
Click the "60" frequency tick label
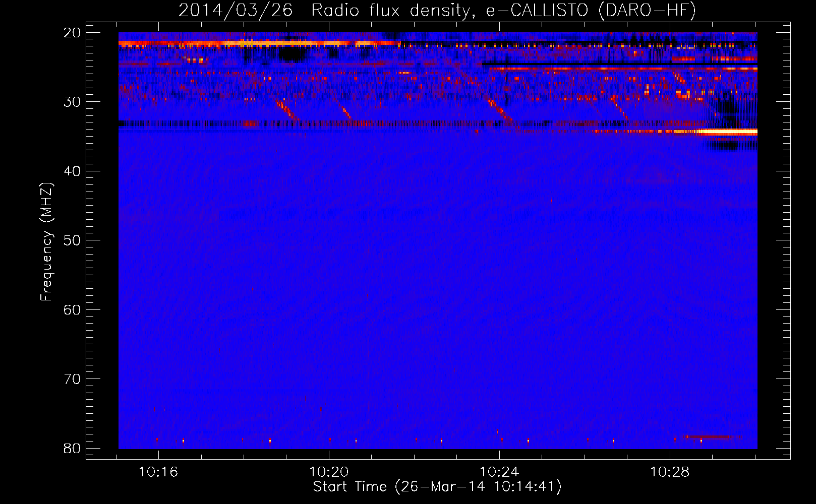[72, 309]
